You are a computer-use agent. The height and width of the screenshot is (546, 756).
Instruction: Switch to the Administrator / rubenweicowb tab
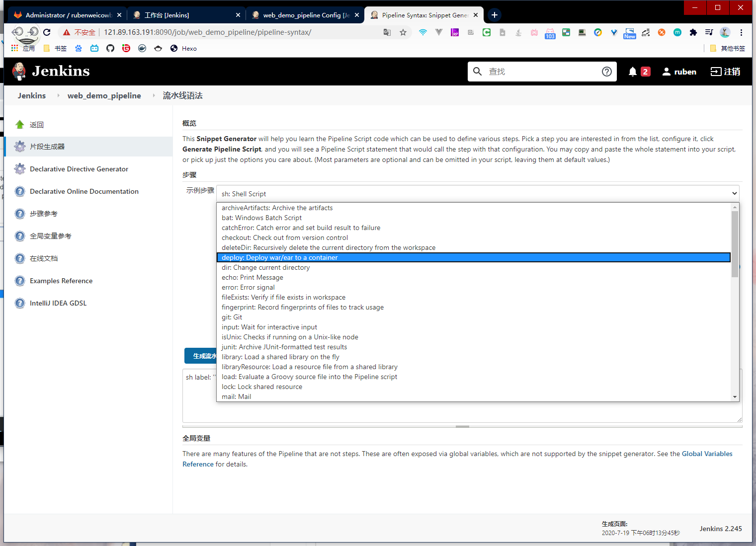coord(68,15)
